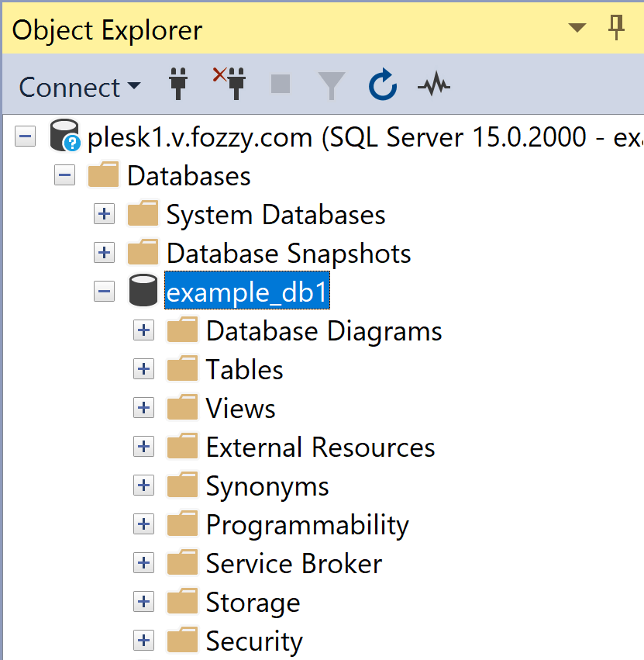Click the Connect Object Explorer plug icon

point(178,84)
